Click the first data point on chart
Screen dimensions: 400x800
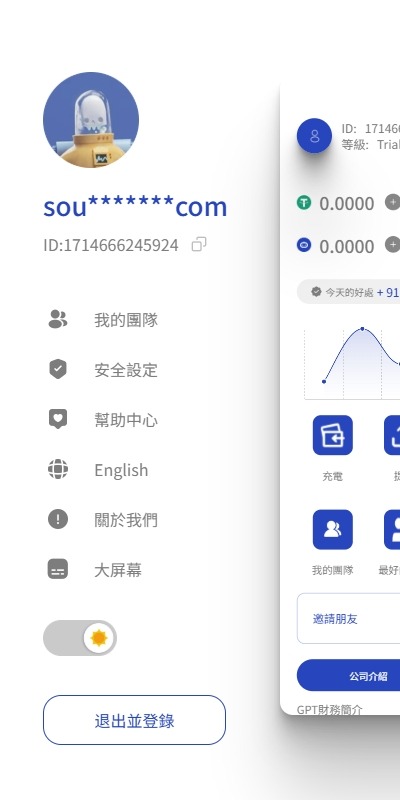pyautogui.click(x=324, y=382)
